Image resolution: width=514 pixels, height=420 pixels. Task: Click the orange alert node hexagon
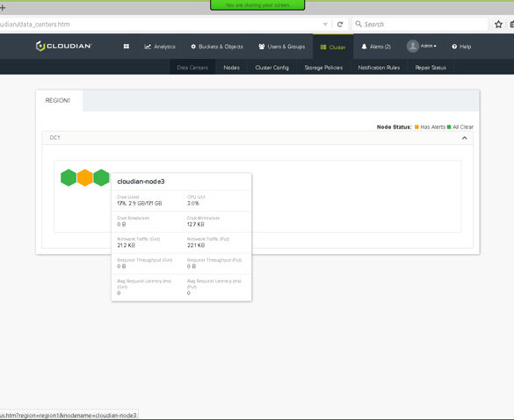(85, 177)
